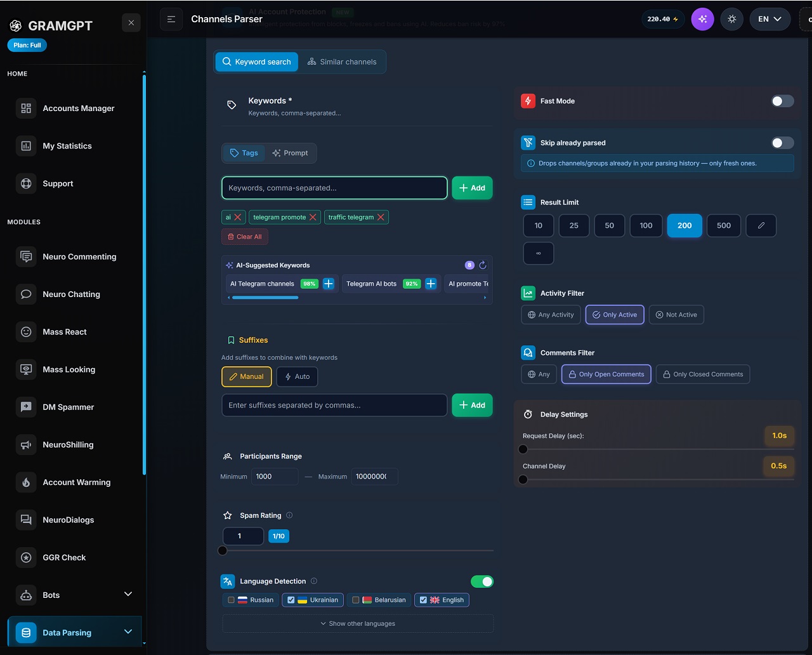812x655 pixels.
Task: Turn on Skip already parsed
Action: click(782, 143)
